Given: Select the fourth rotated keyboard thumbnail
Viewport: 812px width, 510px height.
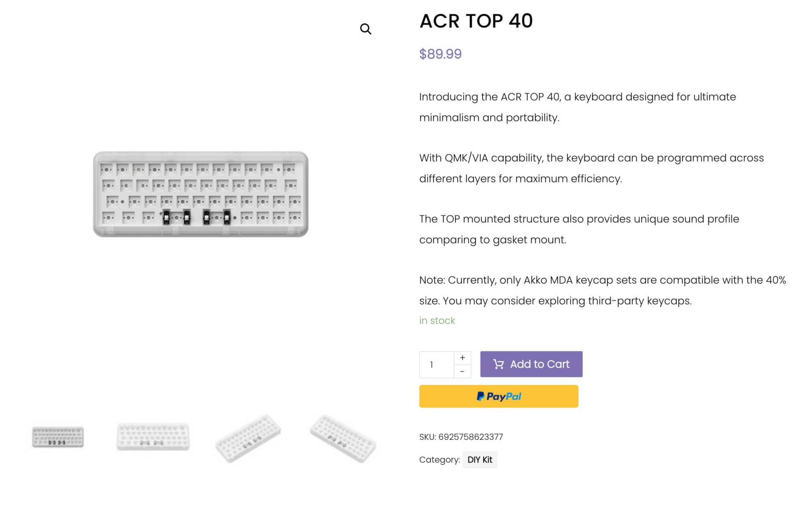Looking at the screenshot, I should click(x=343, y=439).
